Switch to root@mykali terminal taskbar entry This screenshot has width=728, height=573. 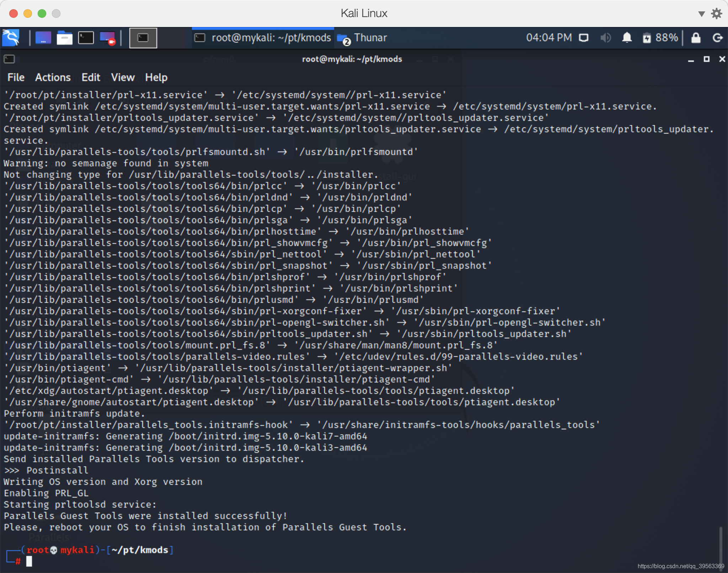coord(263,38)
